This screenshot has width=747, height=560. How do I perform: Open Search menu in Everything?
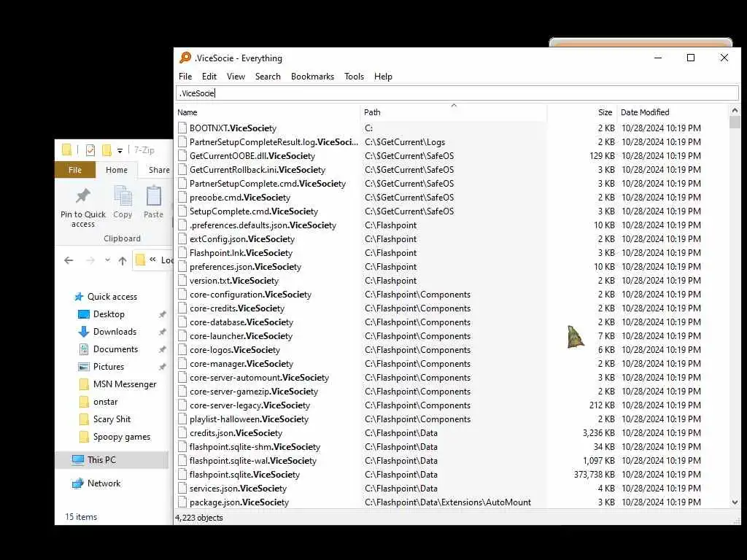coord(268,76)
